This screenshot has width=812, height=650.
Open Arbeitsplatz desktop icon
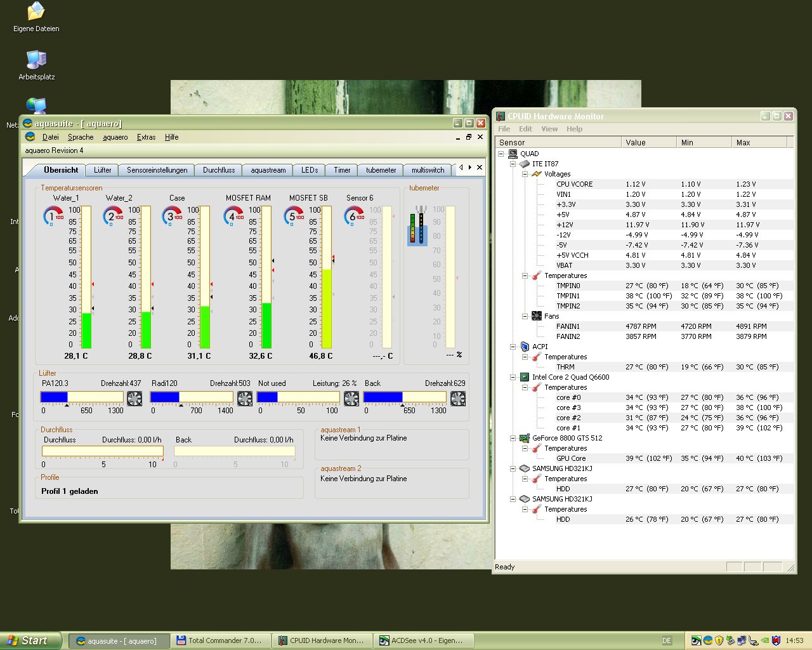point(36,65)
